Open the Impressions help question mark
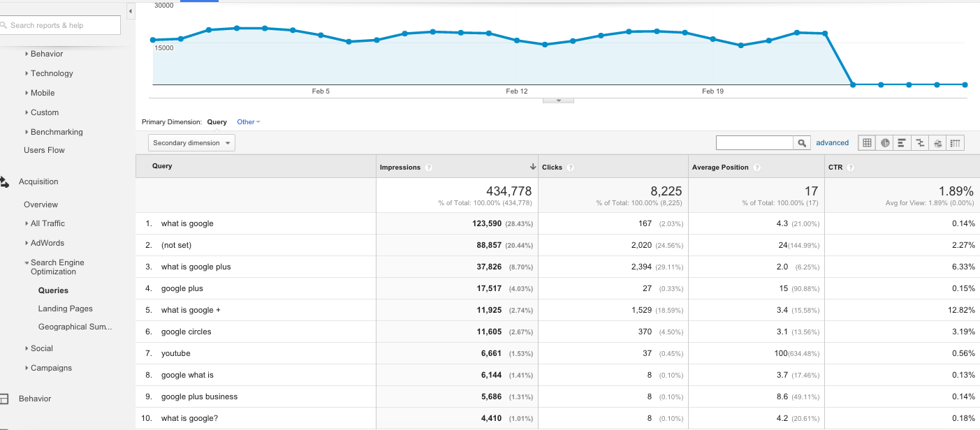Screen dimensions: 980x430 pyautogui.click(x=428, y=168)
